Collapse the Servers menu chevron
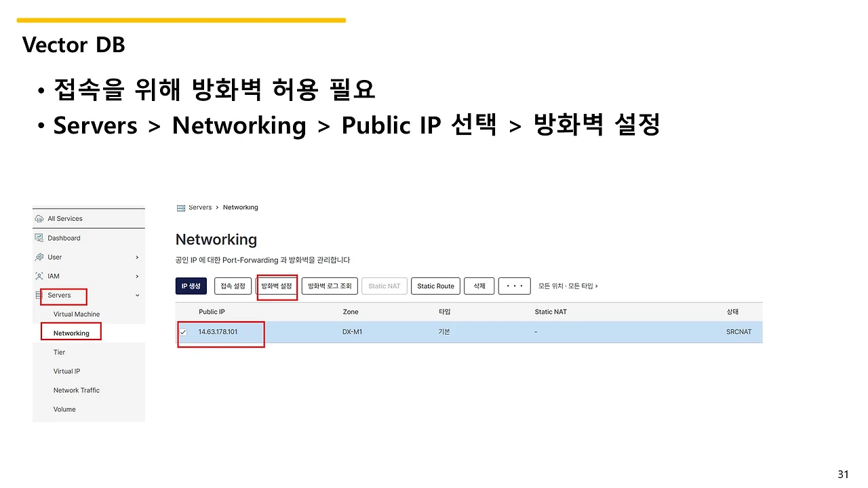The width and height of the screenshot is (868, 488). [137, 296]
